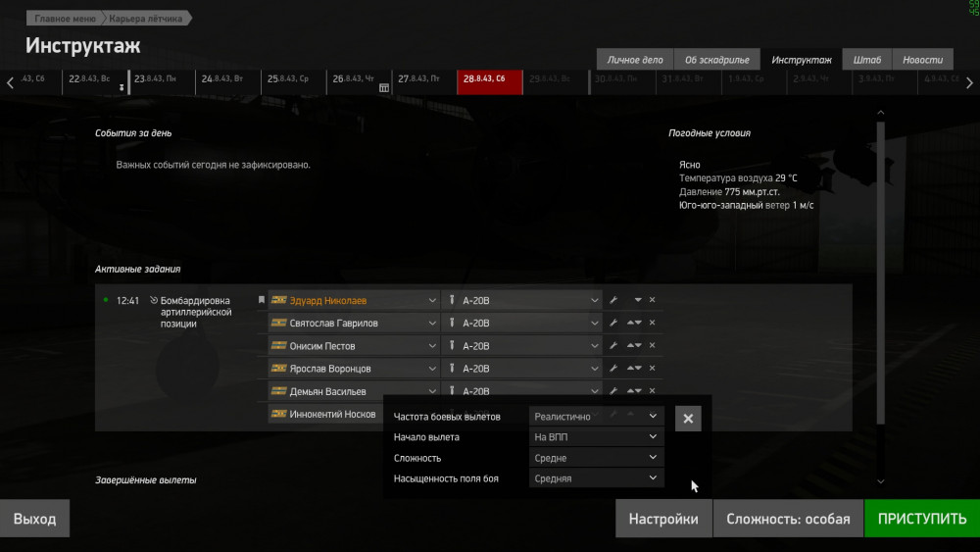Expand the Сложность dropdown set to Средне
980x552 pixels.
pyautogui.click(x=596, y=458)
